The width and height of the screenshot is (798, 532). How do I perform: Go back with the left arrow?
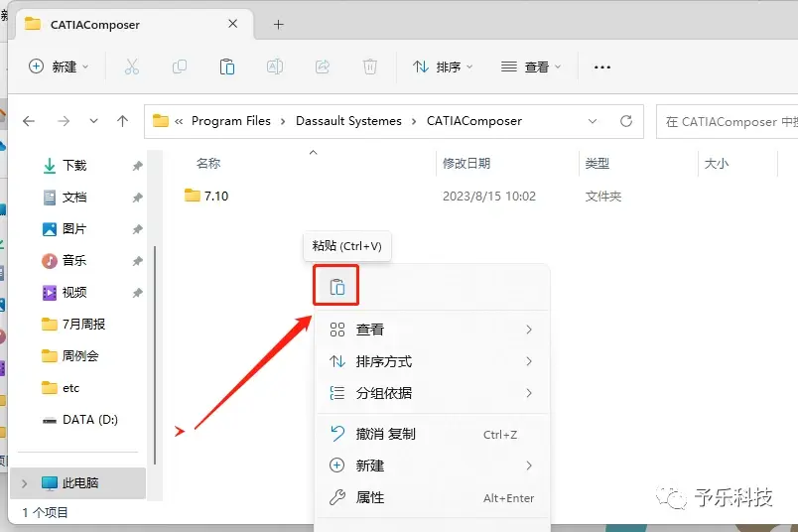(29, 121)
